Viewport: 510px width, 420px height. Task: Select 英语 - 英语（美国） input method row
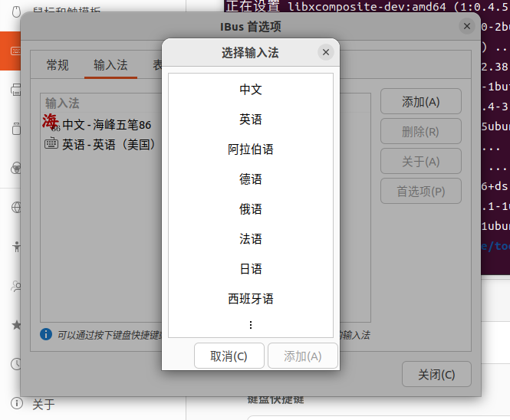pyautogui.click(x=101, y=144)
